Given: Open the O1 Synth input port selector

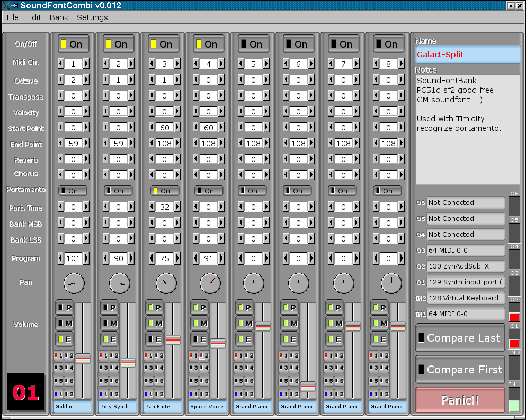Looking at the screenshot, I should (x=466, y=282).
